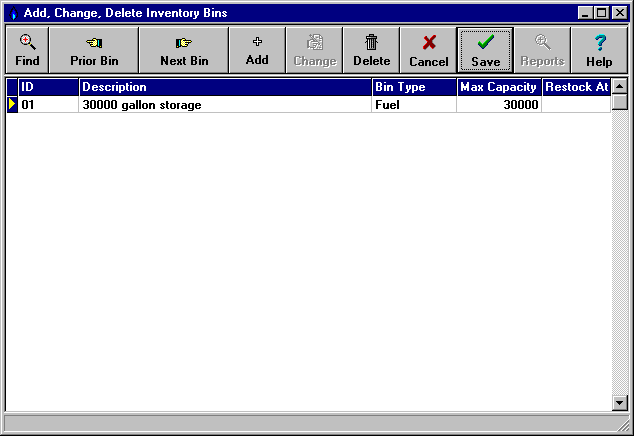
Task: Delete the selected bin with trash icon
Action: tap(371, 50)
